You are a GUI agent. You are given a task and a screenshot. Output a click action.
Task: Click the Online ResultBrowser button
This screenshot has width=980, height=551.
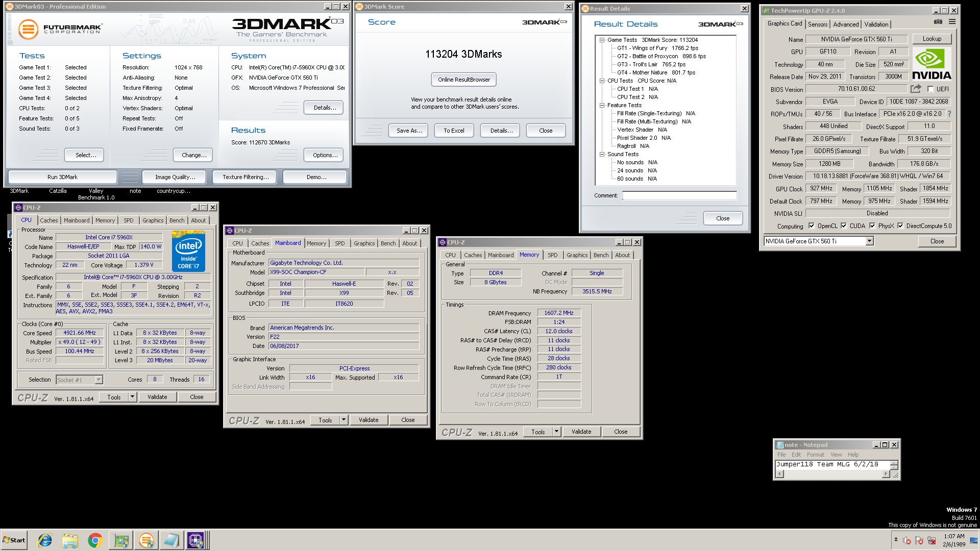pyautogui.click(x=464, y=80)
